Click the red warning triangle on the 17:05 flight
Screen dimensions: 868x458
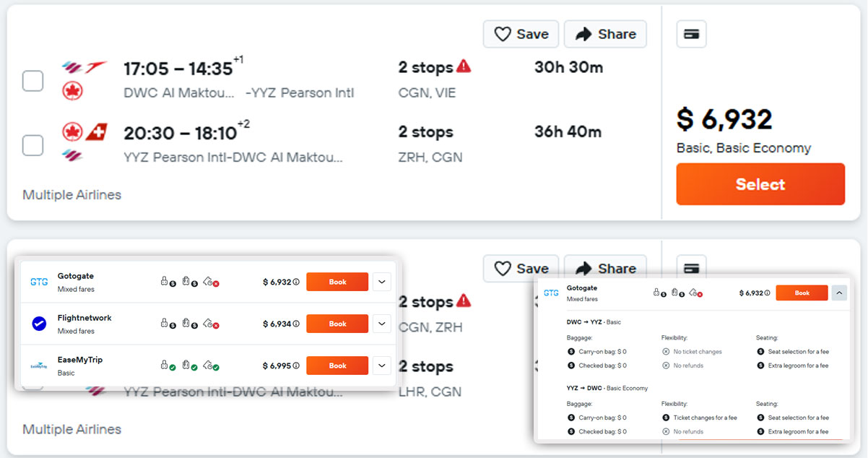[x=464, y=66]
